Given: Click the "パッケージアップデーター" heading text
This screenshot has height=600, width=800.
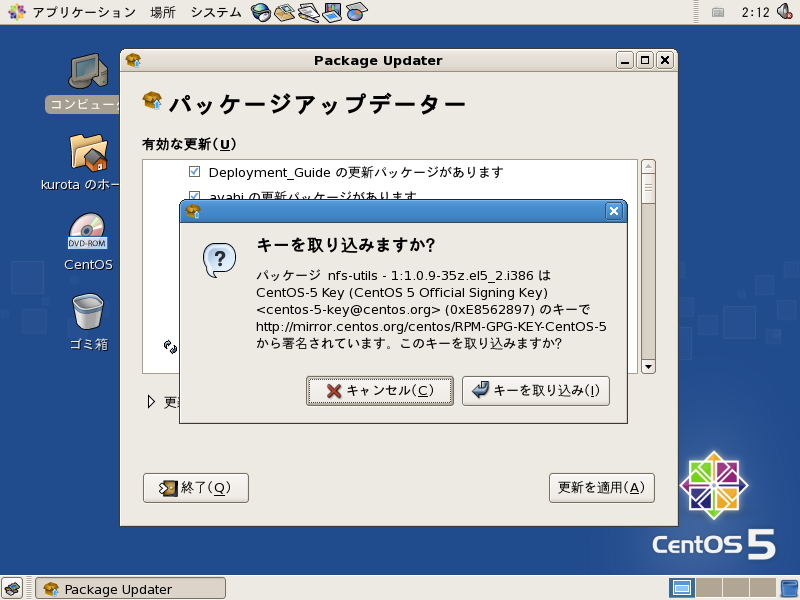Looking at the screenshot, I should 317,104.
